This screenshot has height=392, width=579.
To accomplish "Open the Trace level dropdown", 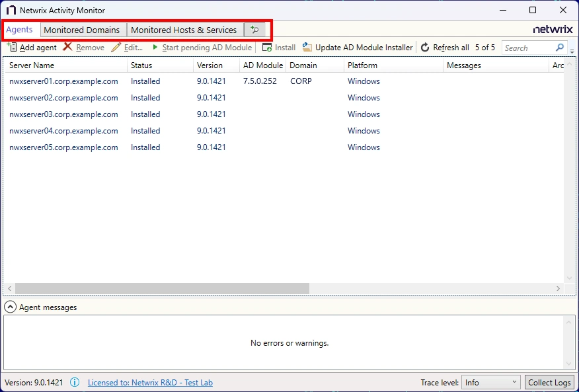I will pyautogui.click(x=490, y=382).
